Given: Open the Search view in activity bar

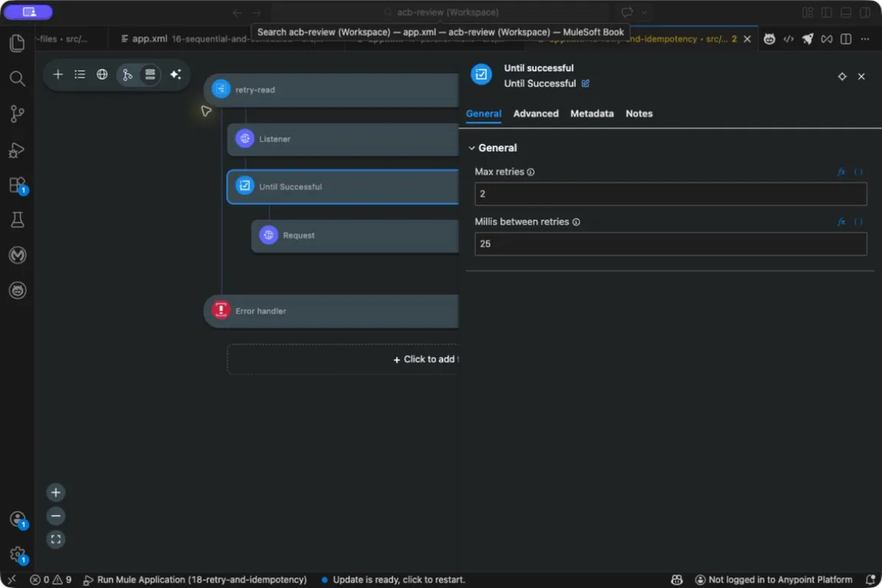Looking at the screenshot, I should point(18,78).
